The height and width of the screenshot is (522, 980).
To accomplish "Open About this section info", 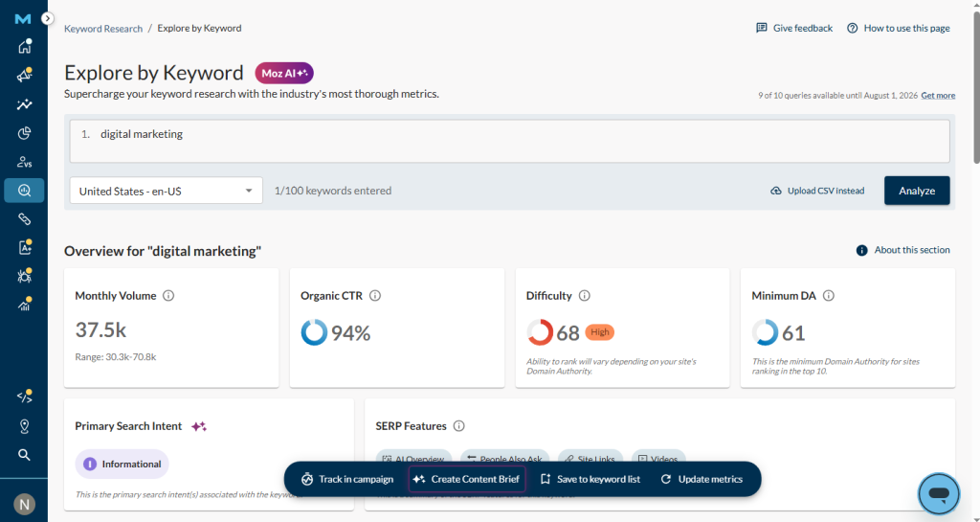I will [x=903, y=250].
